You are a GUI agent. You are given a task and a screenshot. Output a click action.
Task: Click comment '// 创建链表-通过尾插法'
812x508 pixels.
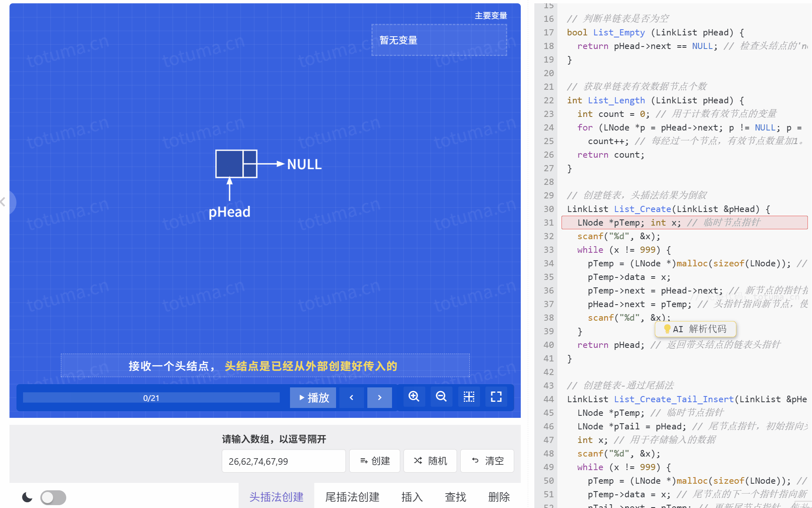pyautogui.click(x=621, y=385)
